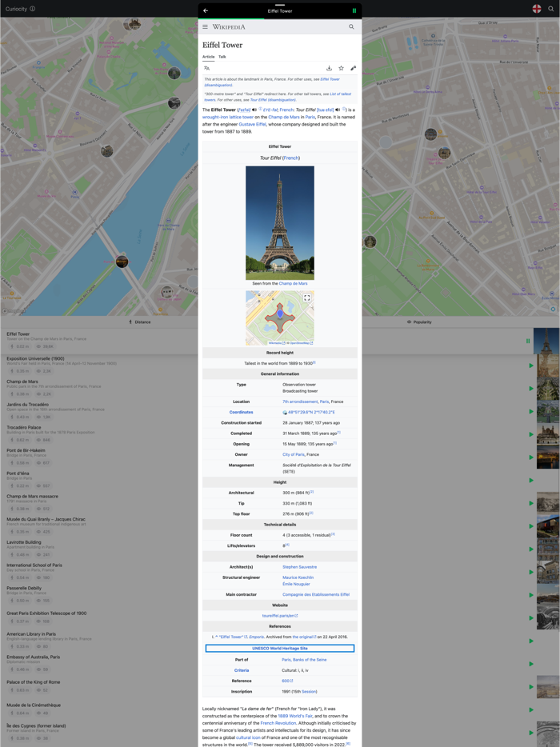Play the Trocadéro Palace entry
560x747 pixels.
click(x=531, y=434)
